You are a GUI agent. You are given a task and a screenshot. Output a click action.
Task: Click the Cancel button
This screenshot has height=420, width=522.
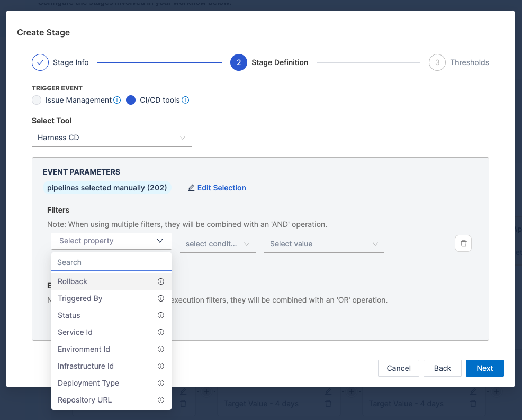399,368
